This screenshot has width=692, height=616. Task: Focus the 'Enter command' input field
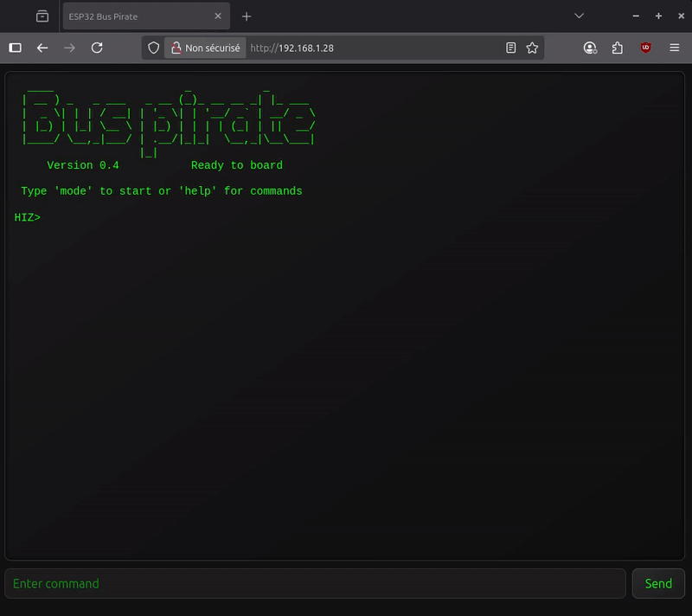click(x=315, y=584)
